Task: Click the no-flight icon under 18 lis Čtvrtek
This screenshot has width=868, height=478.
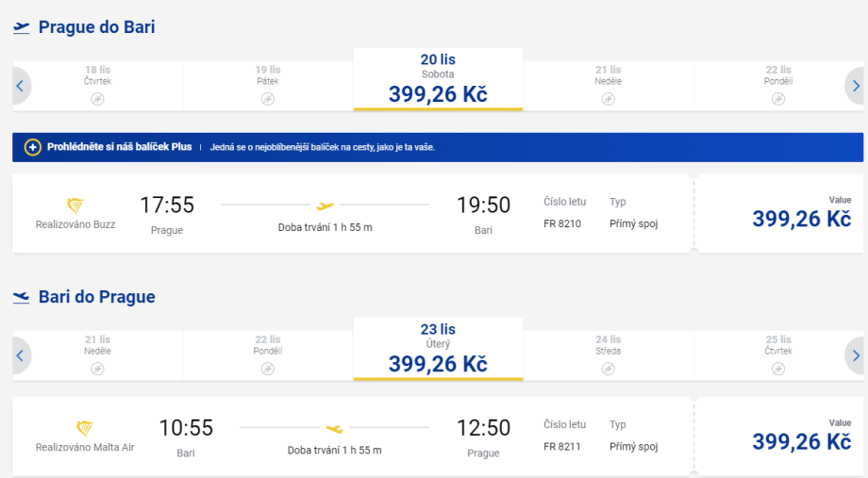Action: [x=97, y=99]
